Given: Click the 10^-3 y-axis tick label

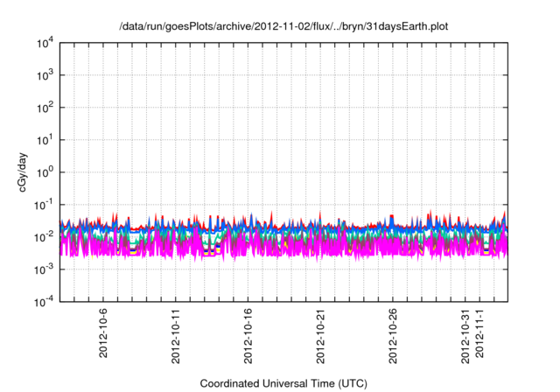Looking at the screenshot, I should pyautogui.click(x=44, y=269).
